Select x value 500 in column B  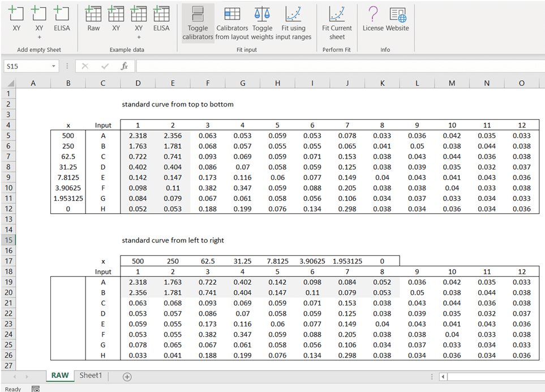click(x=68, y=136)
